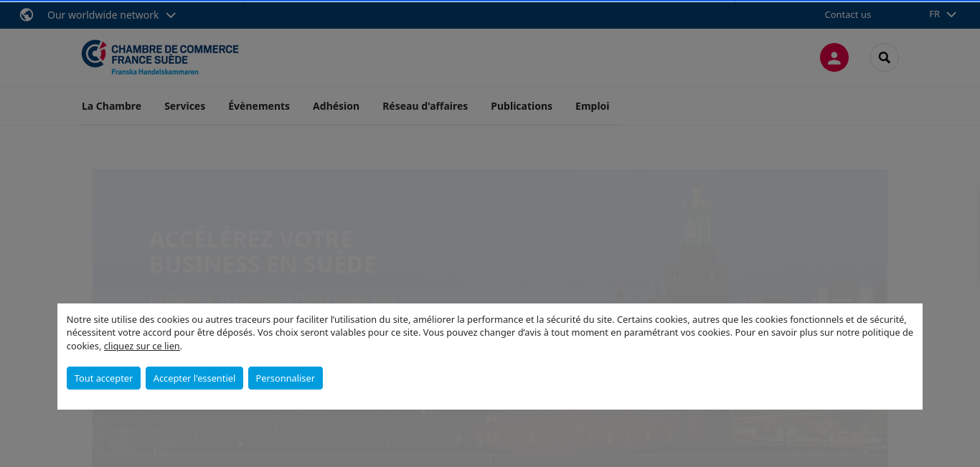Open Évènements menu
980x467 pixels.
[x=259, y=106]
